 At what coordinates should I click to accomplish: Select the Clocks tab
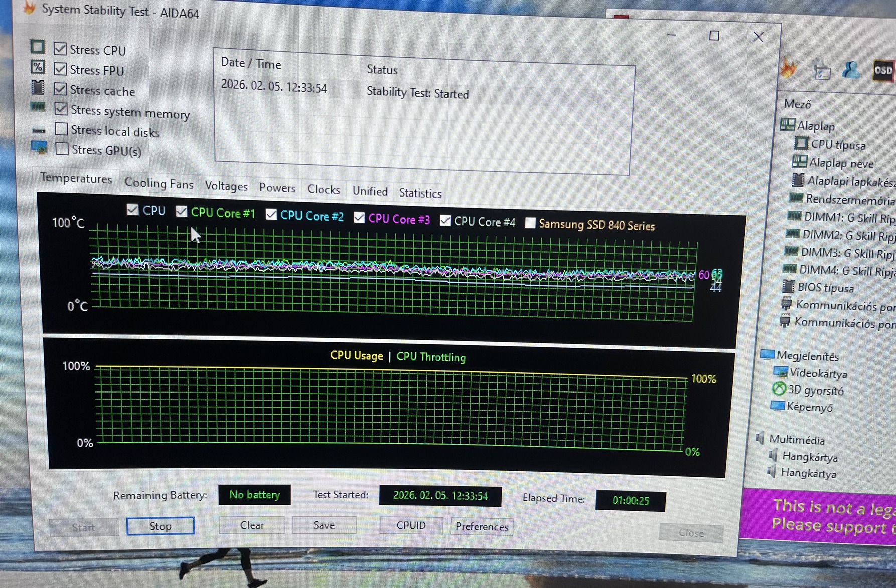pos(324,189)
